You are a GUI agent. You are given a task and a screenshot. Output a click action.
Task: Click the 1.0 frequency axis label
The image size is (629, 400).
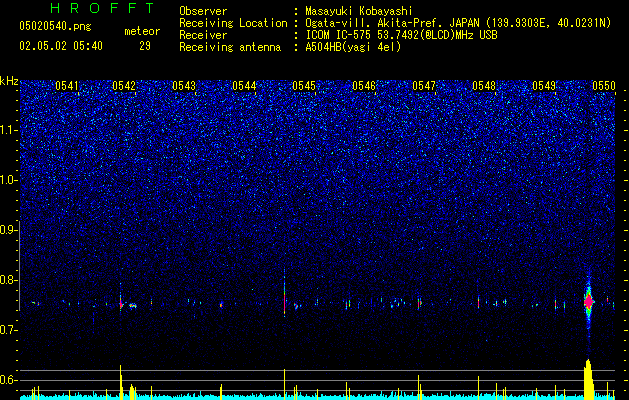(9, 180)
